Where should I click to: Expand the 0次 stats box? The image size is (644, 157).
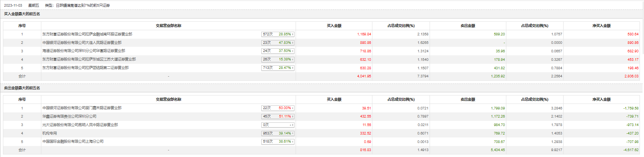[278, 125]
